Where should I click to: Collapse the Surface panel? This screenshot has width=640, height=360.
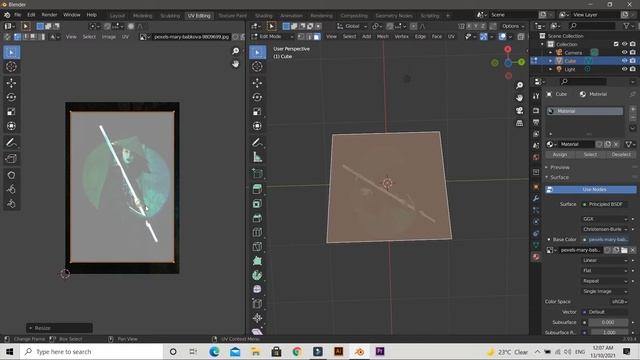(x=559, y=177)
